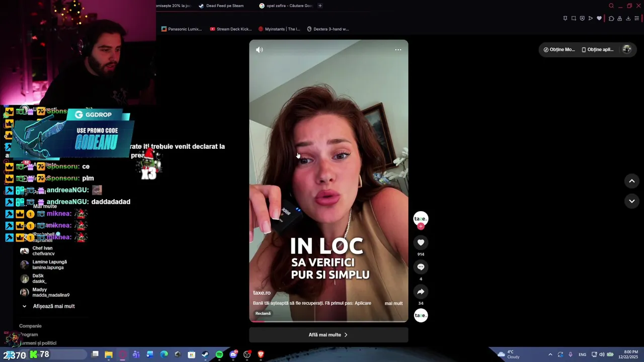Screen dimensions: 644x362
Task: Open the 'Myinstants | The l...' bookmark
Action: (279, 29)
